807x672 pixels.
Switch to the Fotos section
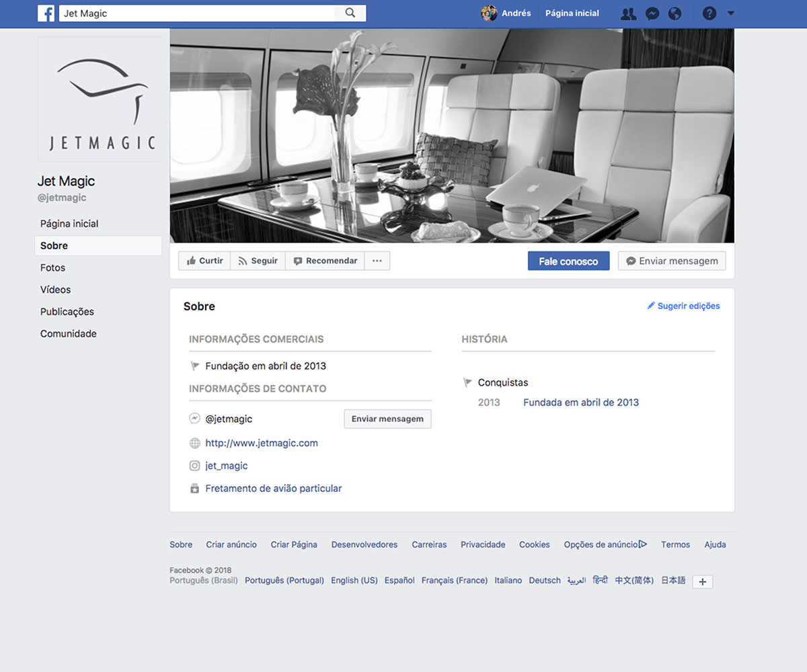[x=52, y=267]
